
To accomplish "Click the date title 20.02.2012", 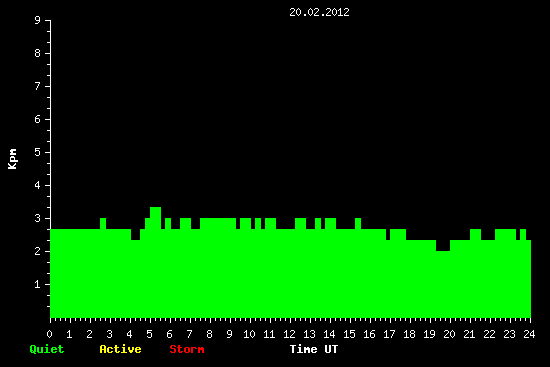I will click(319, 12).
